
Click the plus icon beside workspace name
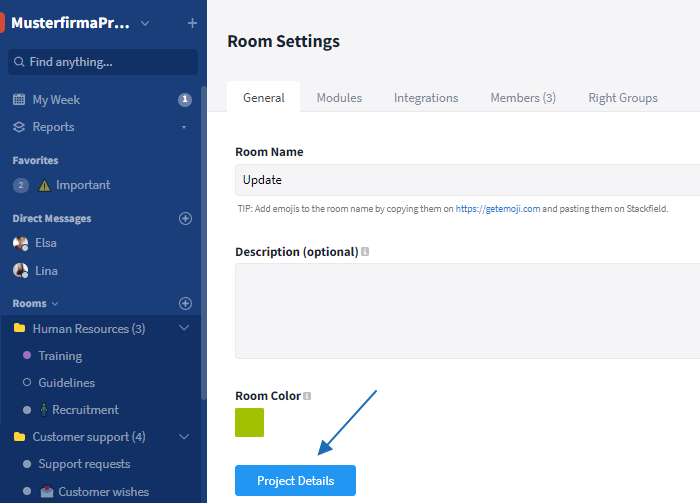[192, 23]
